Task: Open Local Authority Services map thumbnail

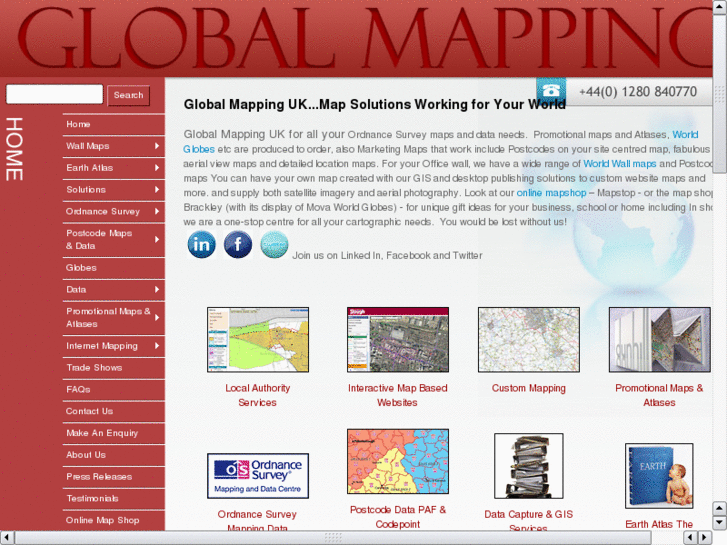Action: click(x=258, y=340)
